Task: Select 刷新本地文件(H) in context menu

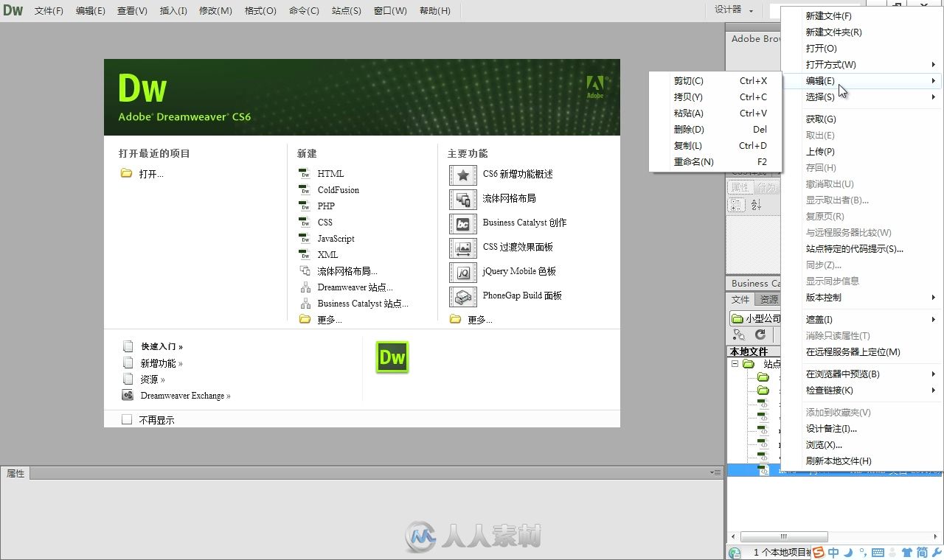Action: click(862, 461)
